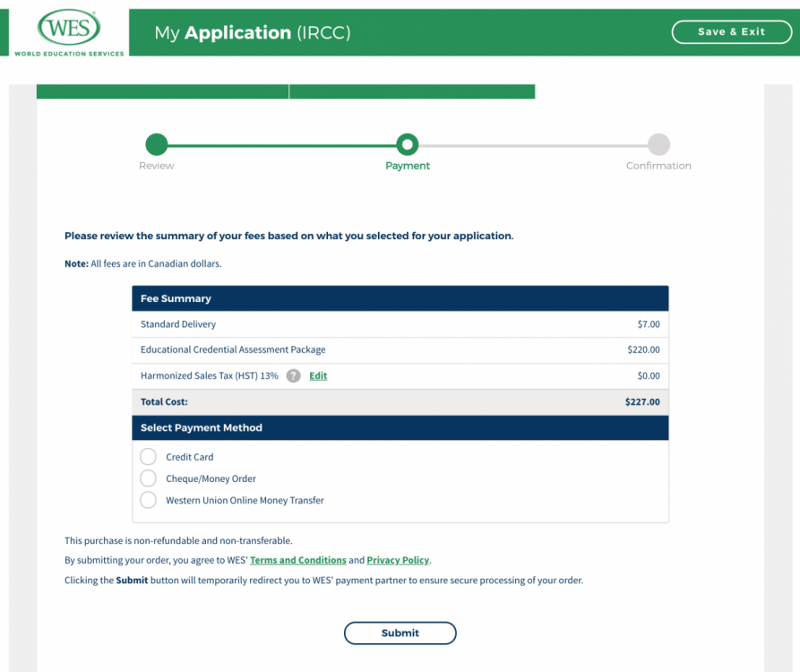Screen dimensions: 800x672
Task: Go to the Review step label
Action: pyautogui.click(x=157, y=166)
